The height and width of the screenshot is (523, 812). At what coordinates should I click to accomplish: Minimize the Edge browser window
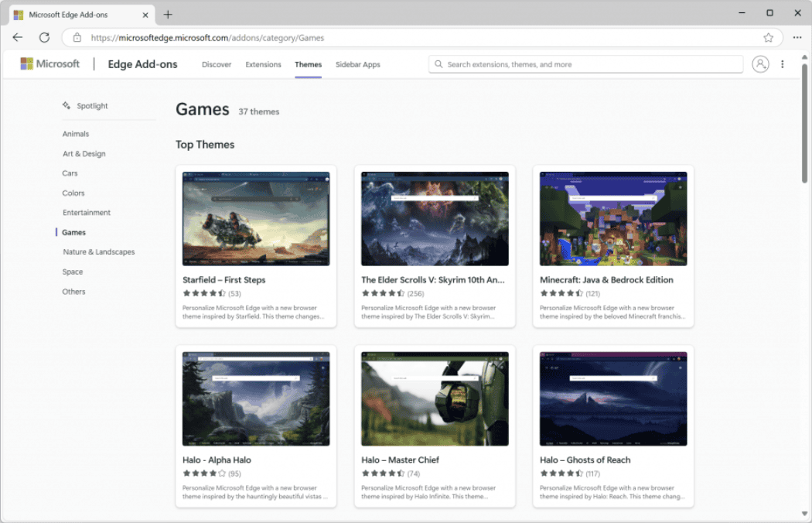742,13
